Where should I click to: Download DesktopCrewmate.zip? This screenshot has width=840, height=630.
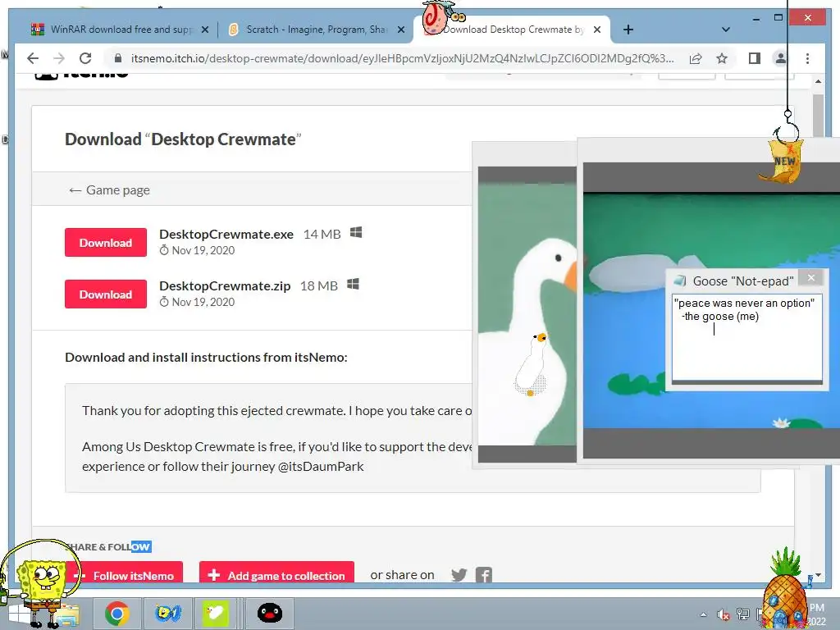[106, 294]
